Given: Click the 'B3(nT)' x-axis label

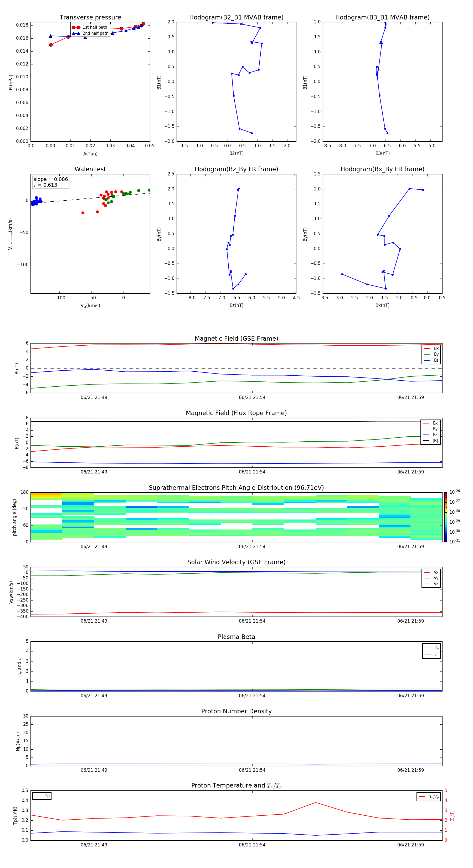Looking at the screenshot, I should click(382, 153).
